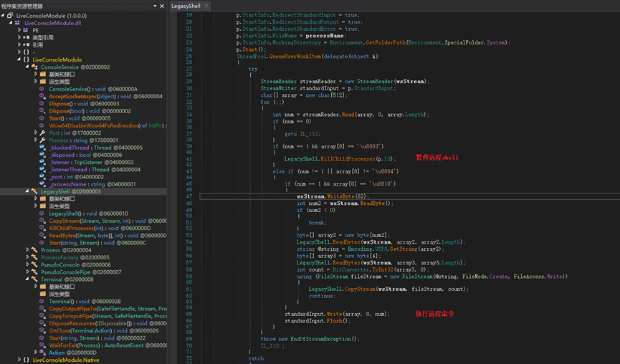This screenshot has width=620, height=364.
Task: Click the AcceptSocketAsync method icon
Action: pyautogui.click(x=42, y=96)
